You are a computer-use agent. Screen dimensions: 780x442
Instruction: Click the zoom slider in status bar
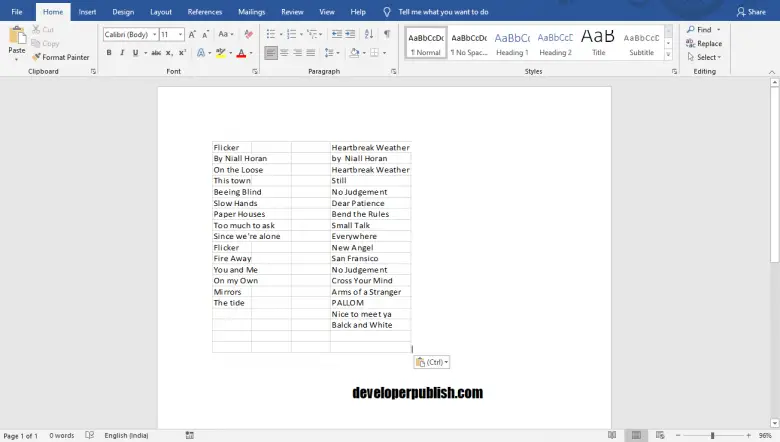tap(712, 436)
